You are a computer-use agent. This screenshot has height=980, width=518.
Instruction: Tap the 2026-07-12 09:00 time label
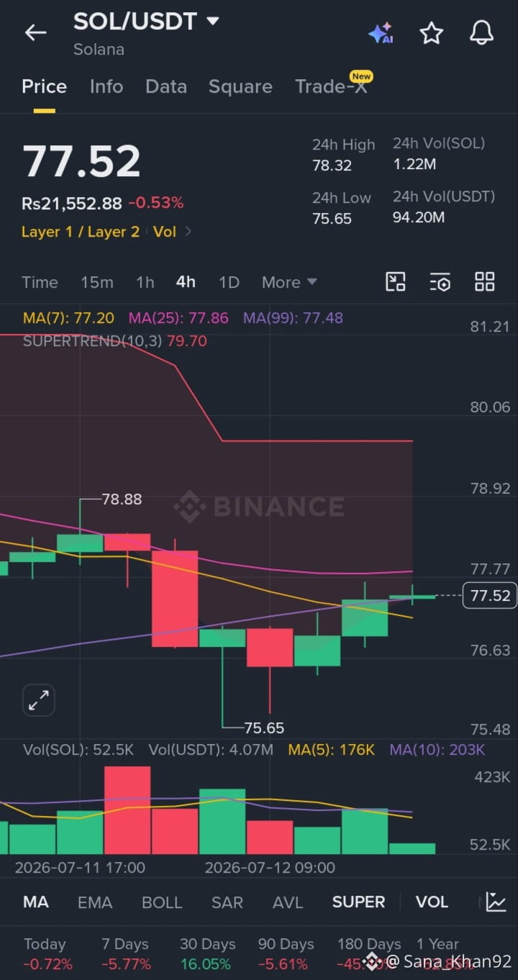pos(270,868)
